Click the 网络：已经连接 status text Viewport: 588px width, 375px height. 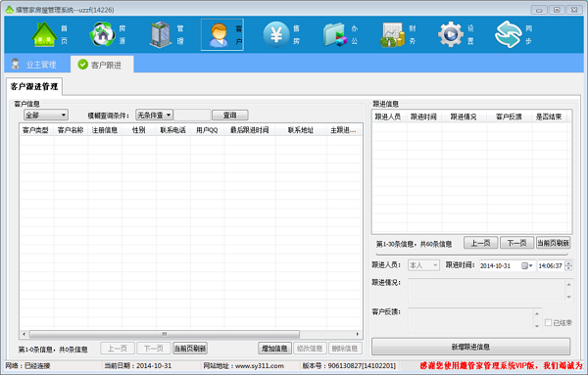coord(28,365)
